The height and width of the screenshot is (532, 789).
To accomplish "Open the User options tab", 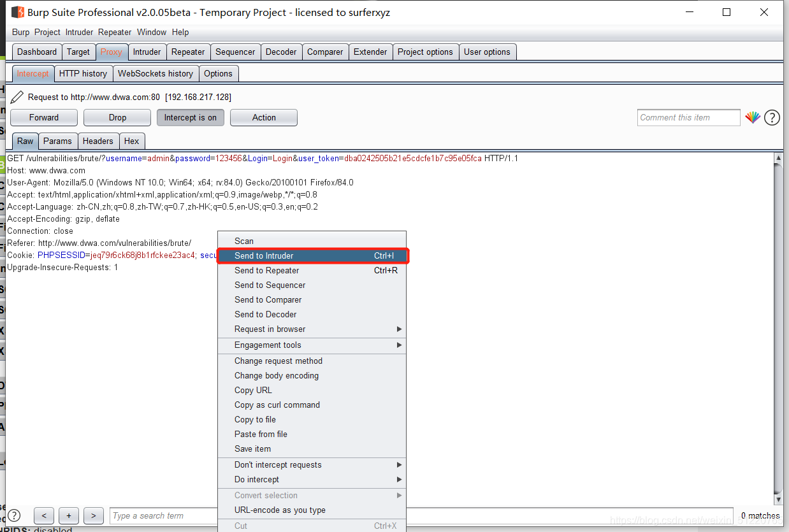I will 487,52.
